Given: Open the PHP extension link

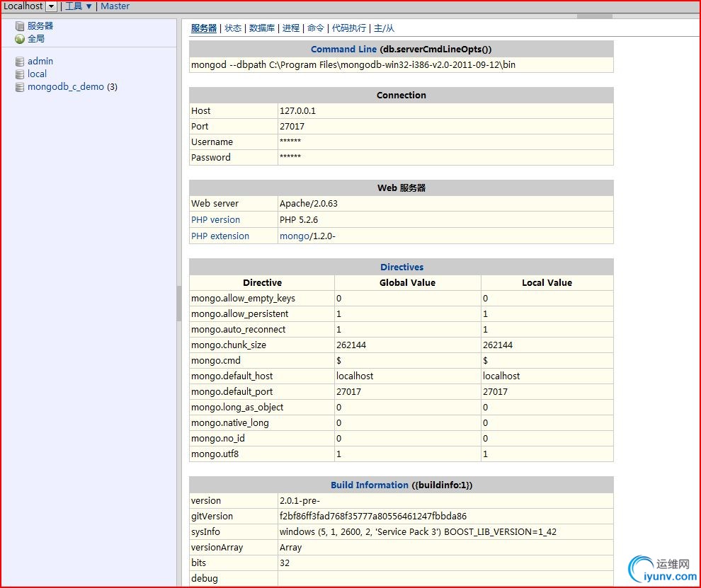Looking at the screenshot, I should pos(220,236).
